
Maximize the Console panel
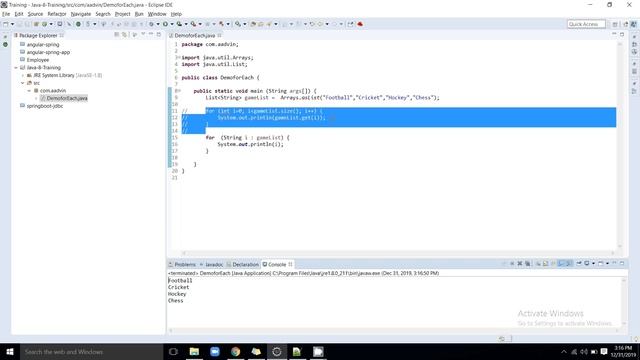pyautogui.click(x=622, y=264)
